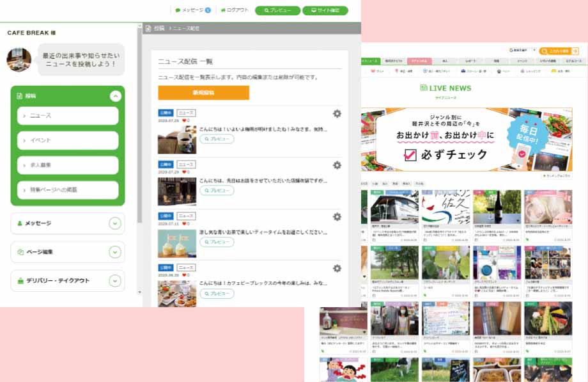Open イベント under 投稿 in sidebar
The width and height of the screenshot is (588, 382).
(68, 141)
